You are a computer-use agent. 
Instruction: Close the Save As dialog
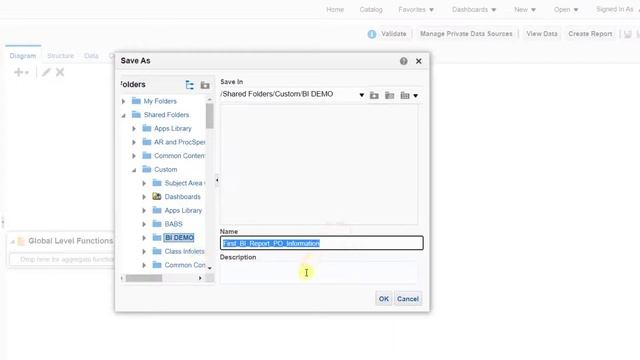click(418, 61)
